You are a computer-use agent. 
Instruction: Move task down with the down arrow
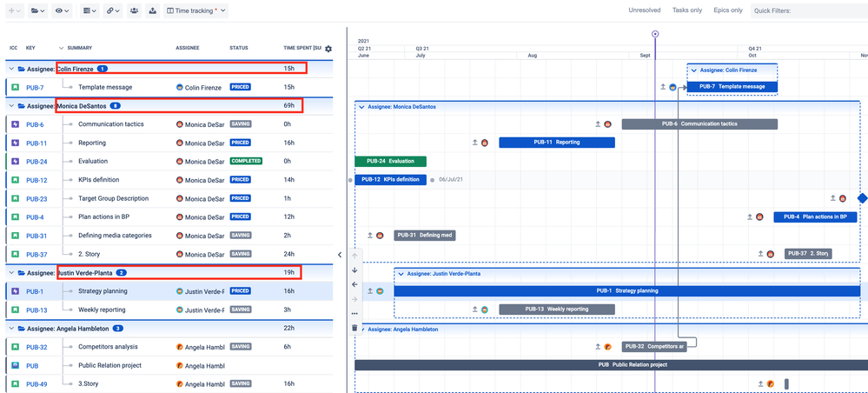pos(354,270)
